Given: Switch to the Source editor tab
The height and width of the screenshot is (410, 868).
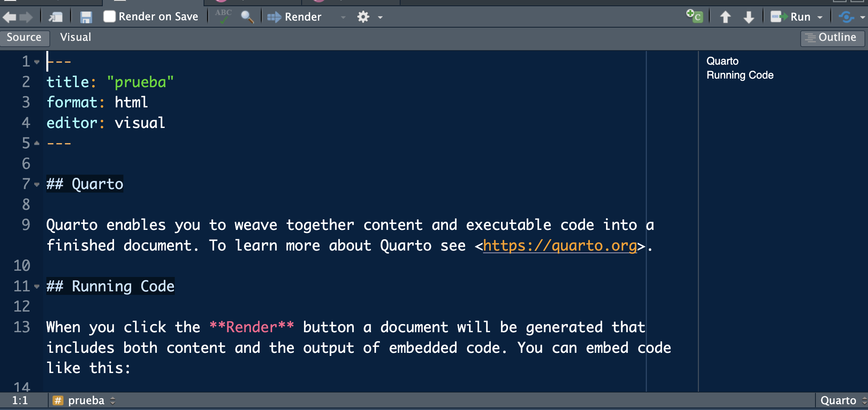Looking at the screenshot, I should pos(24,37).
